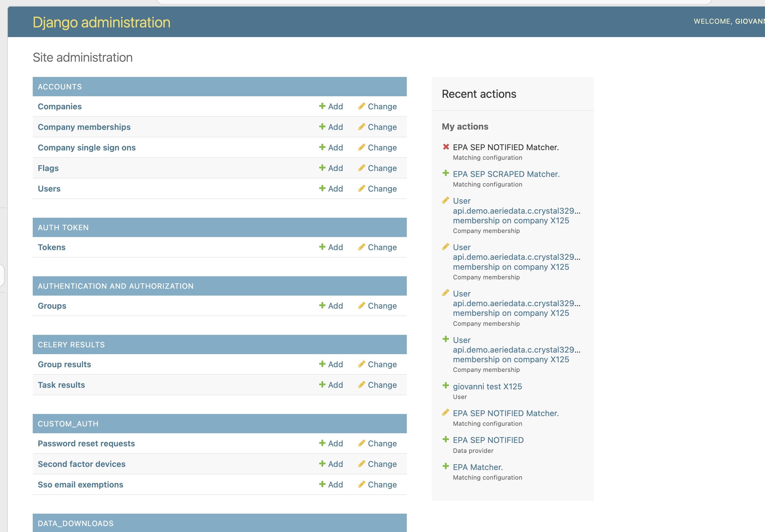Open EPA SEP NOTIFIED data provider entry

(x=488, y=440)
